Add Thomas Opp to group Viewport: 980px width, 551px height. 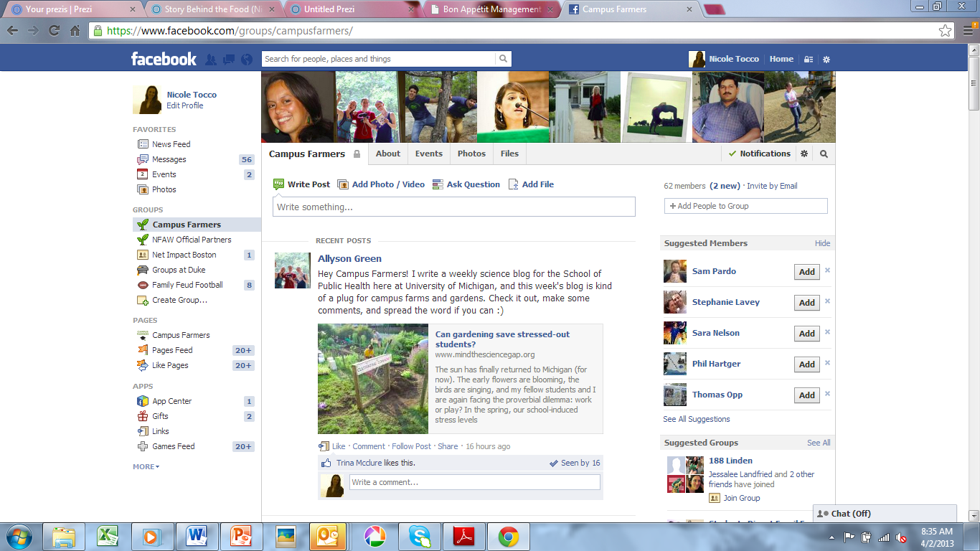click(807, 395)
